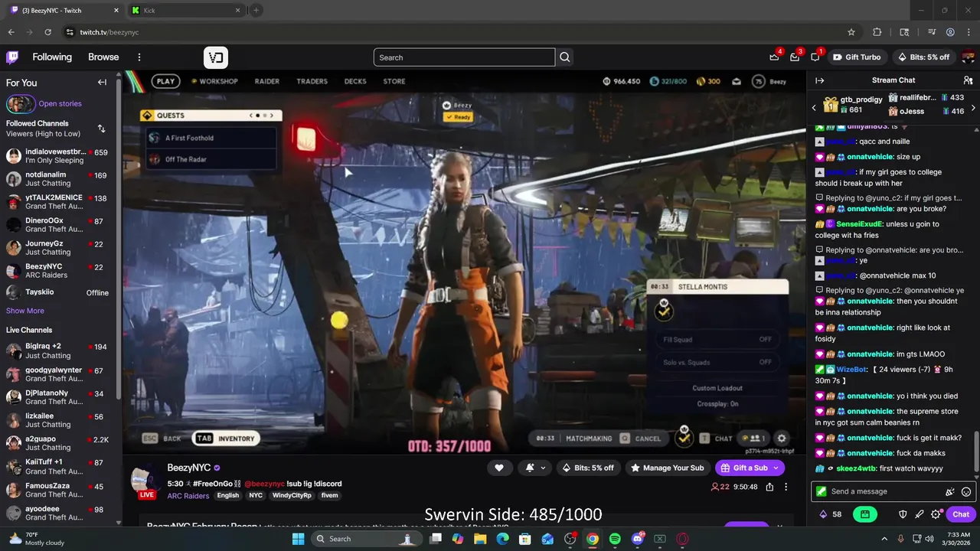Open the notifications inbox icon
Image resolution: width=980 pixels, height=551 pixels.
pyautogui.click(x=795, y=57)
